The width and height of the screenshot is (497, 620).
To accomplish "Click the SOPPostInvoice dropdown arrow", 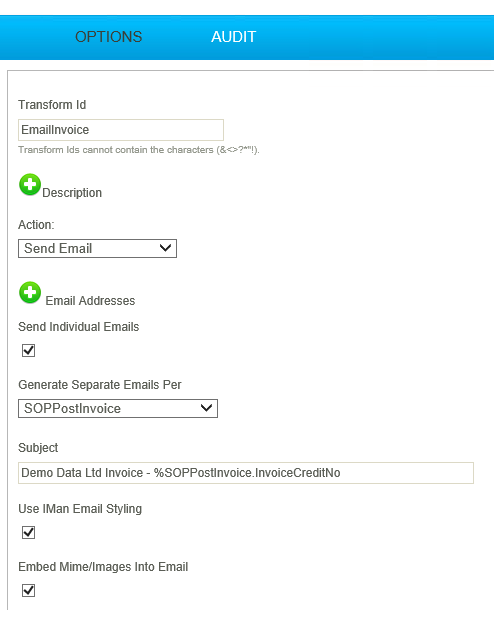I will coord(206,408).
